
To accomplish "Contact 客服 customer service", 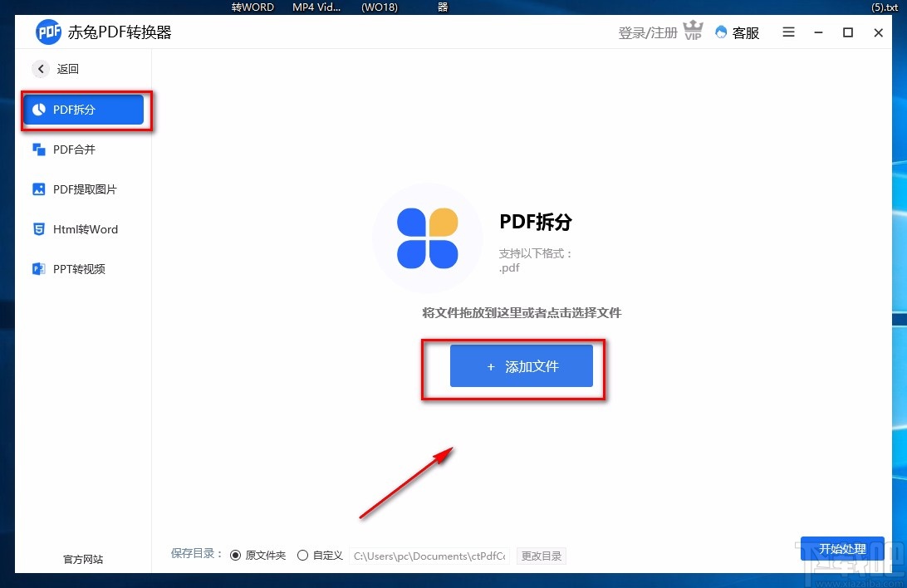I will pos(738,32).
